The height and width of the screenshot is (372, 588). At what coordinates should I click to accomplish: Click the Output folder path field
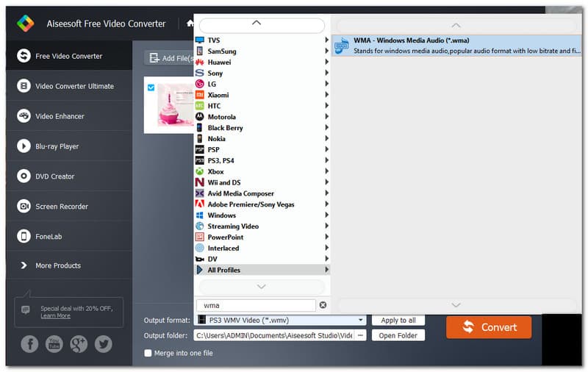pyautogui.click(x=274, y=335)
